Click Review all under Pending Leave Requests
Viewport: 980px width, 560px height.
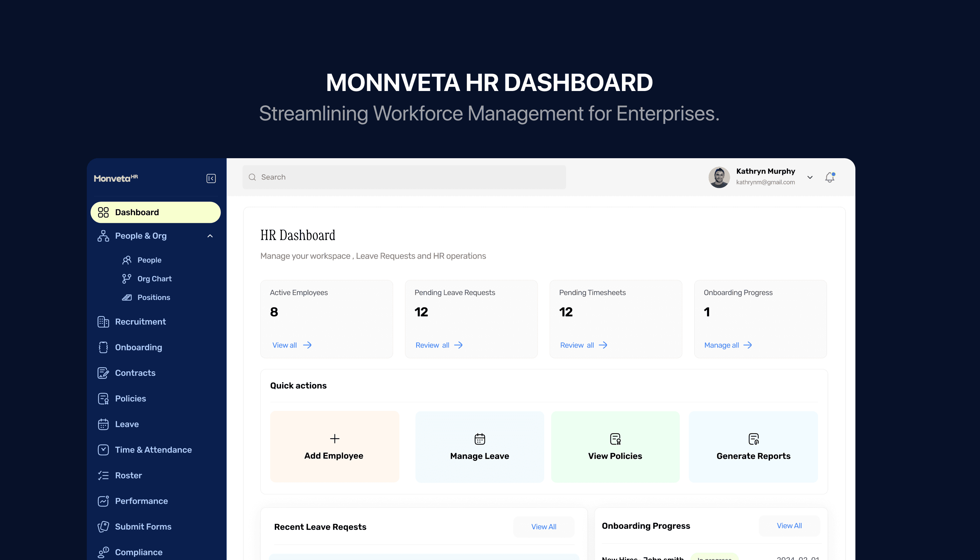pos(432,345)
